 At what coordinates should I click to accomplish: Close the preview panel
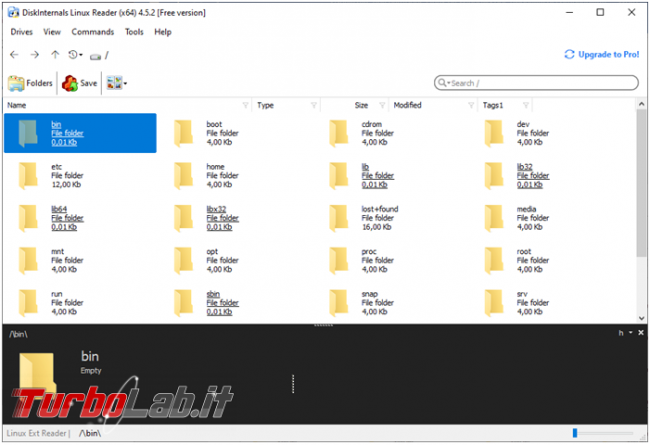[x=641, y=333]
